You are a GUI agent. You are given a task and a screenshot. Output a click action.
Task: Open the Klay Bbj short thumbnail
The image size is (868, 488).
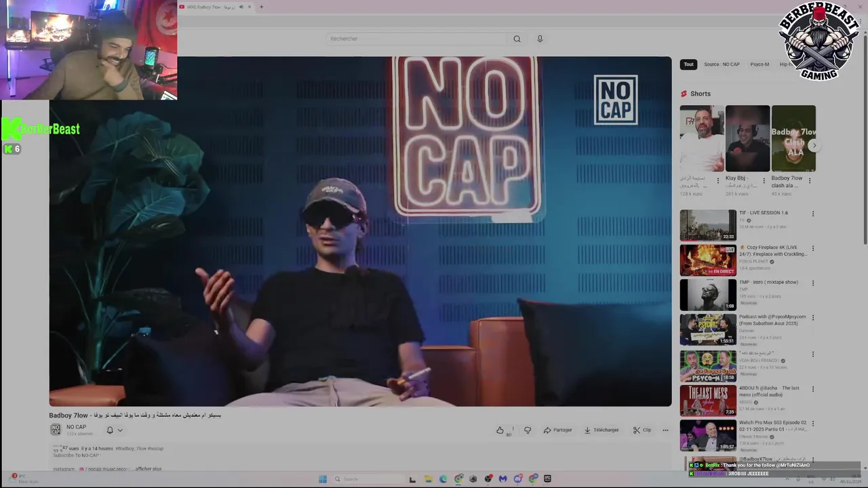coord(747,138)
